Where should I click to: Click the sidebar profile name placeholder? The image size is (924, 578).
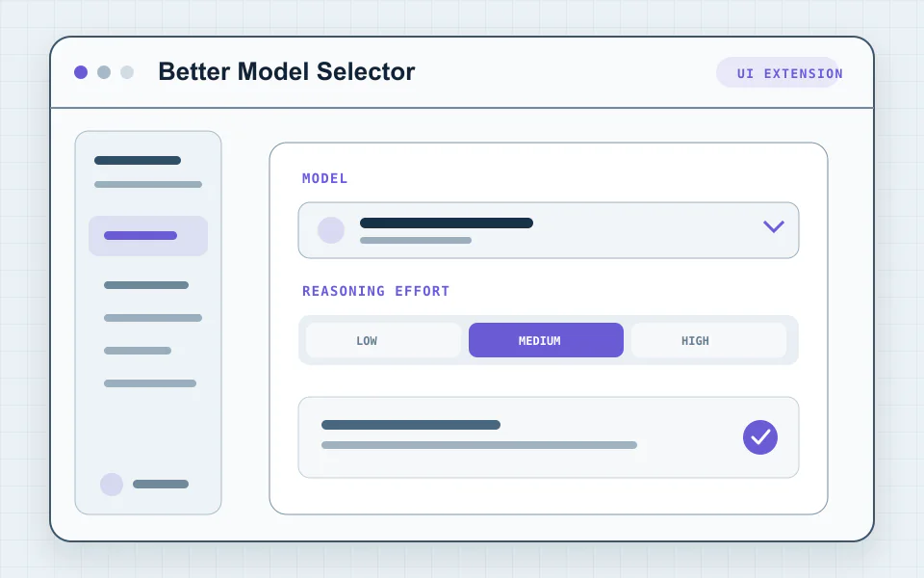click(x=161, y=485)
